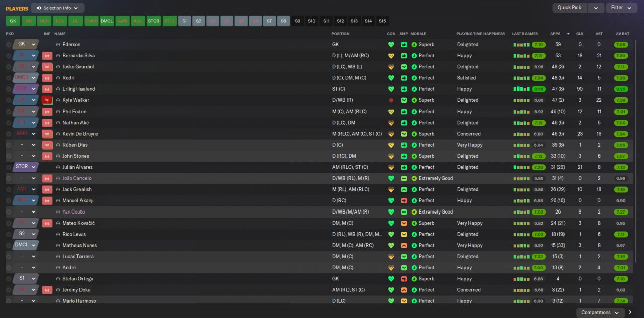The image size is (644, 318).
Task: Open the Selection Info dropdown
Action: (x=57, y=8)
